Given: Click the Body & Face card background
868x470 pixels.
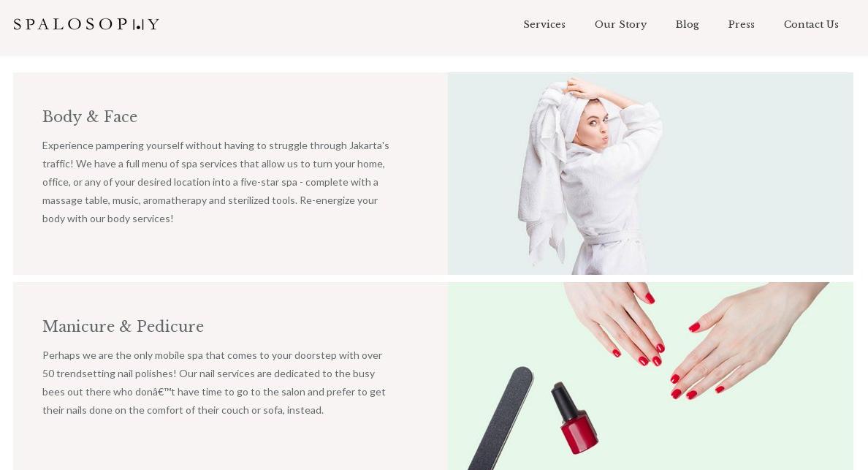Looking at the screenshot, I should tap(230, 249).
